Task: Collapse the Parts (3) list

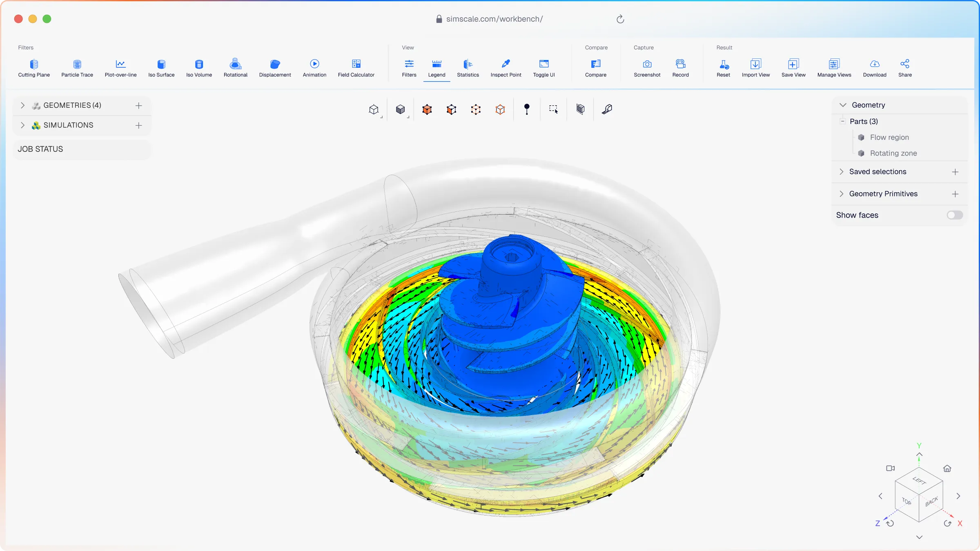Action: pyautogui.click(x=842, y=121)
